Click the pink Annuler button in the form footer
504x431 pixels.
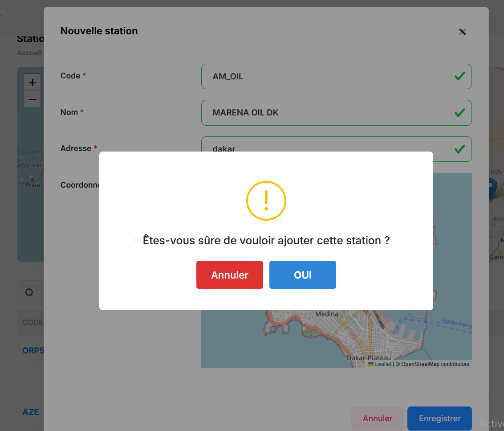tap(377, 419)
